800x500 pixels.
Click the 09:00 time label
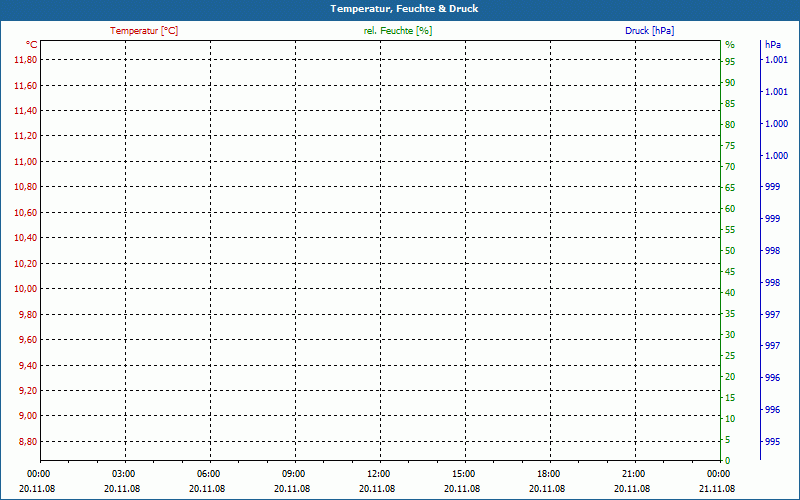click(x=293, y=474)
